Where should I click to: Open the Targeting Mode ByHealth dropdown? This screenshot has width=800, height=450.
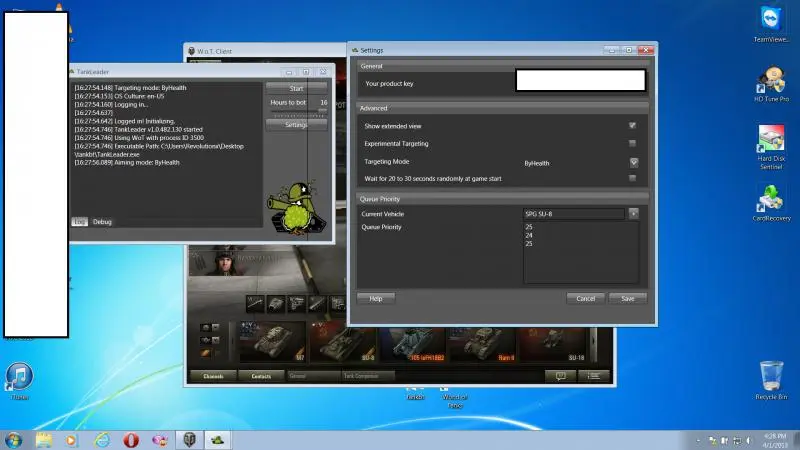(x=634, y=163)
